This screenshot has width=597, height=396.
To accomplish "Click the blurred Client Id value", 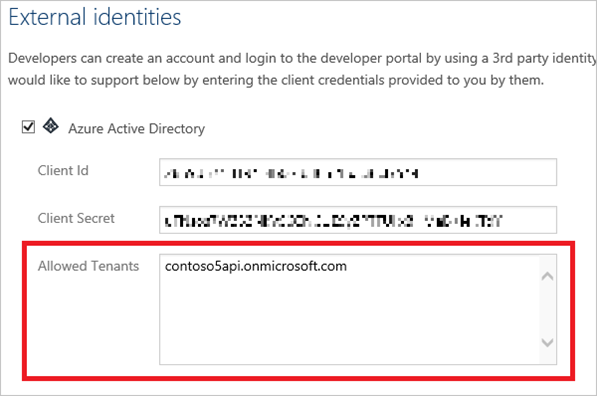I will pos(291,174).
